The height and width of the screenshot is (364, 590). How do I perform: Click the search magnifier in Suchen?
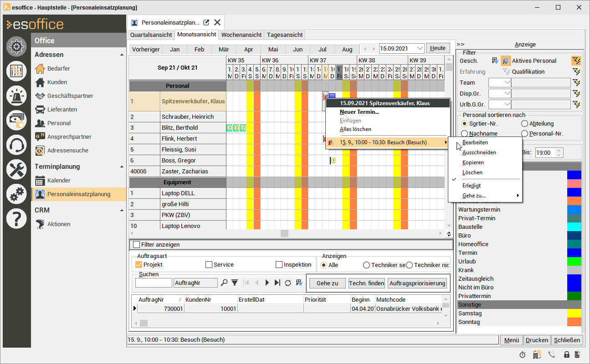pyautogui.click(x=224, y=283)
